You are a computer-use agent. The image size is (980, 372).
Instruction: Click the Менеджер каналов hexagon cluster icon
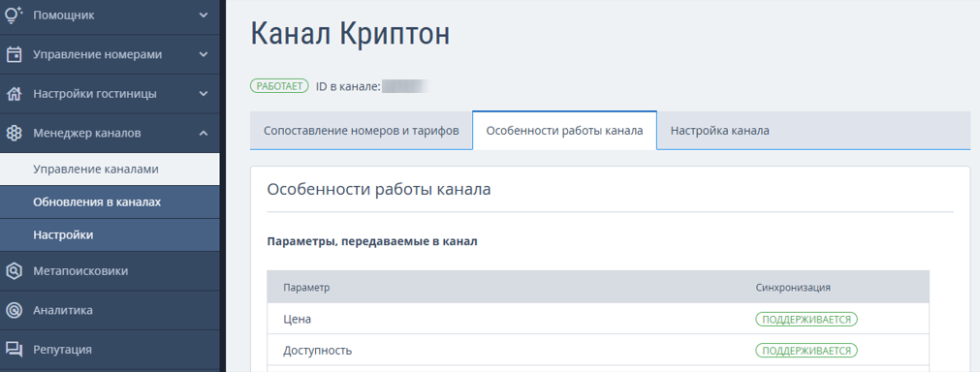[14, 133]
